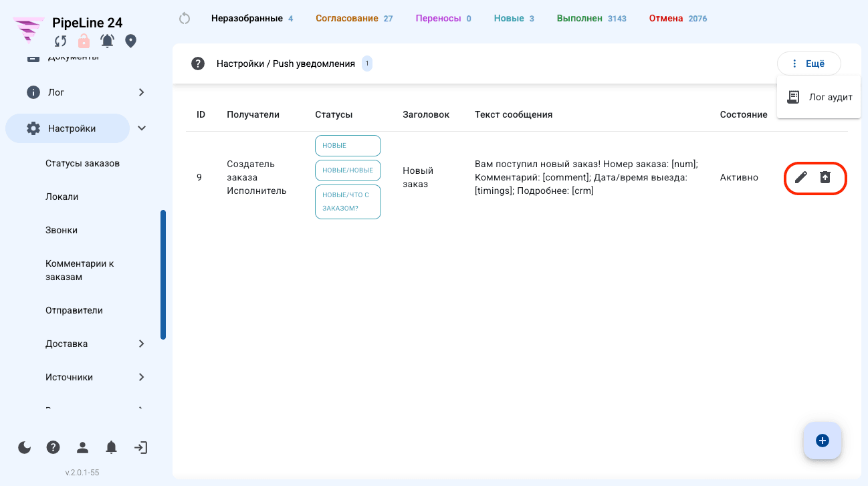Click the НОВЫЕ/ЧТО С ЗАКАЗОМ? status chip

348,202
